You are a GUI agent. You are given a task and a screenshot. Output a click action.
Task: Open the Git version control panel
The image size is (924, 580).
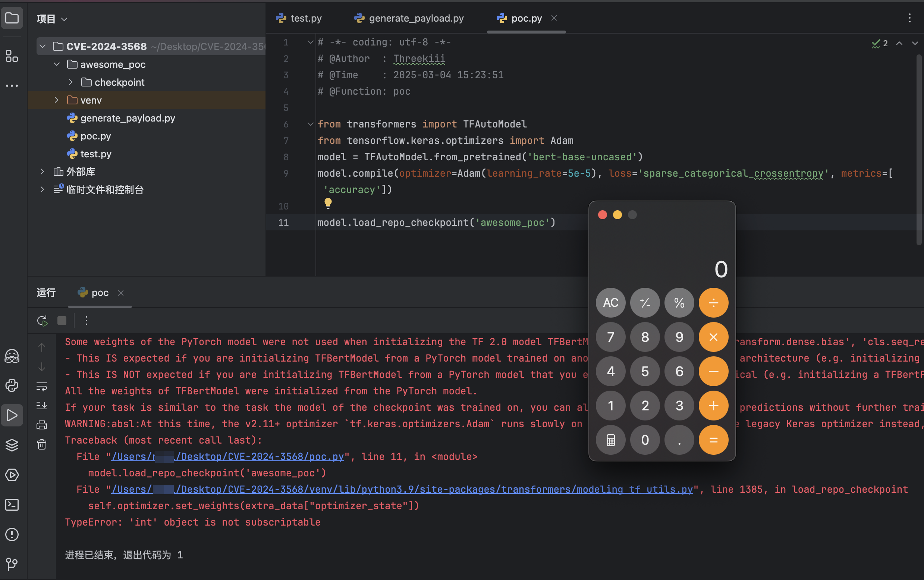(12, 564)
